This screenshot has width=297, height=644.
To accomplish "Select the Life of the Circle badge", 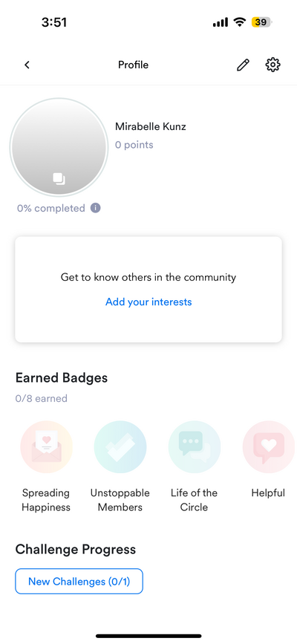I will 195,447.
